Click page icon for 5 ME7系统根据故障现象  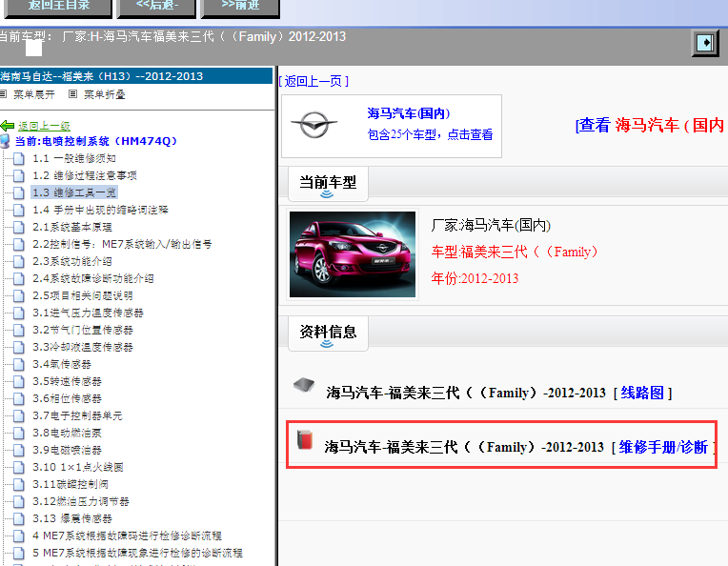[19, 554]
